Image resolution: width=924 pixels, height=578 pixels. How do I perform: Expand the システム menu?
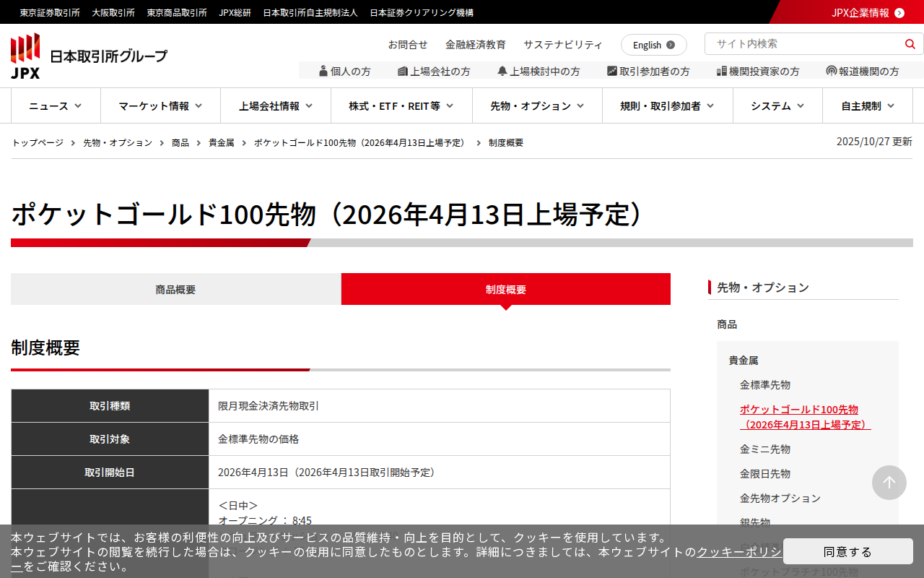(777, 105)
